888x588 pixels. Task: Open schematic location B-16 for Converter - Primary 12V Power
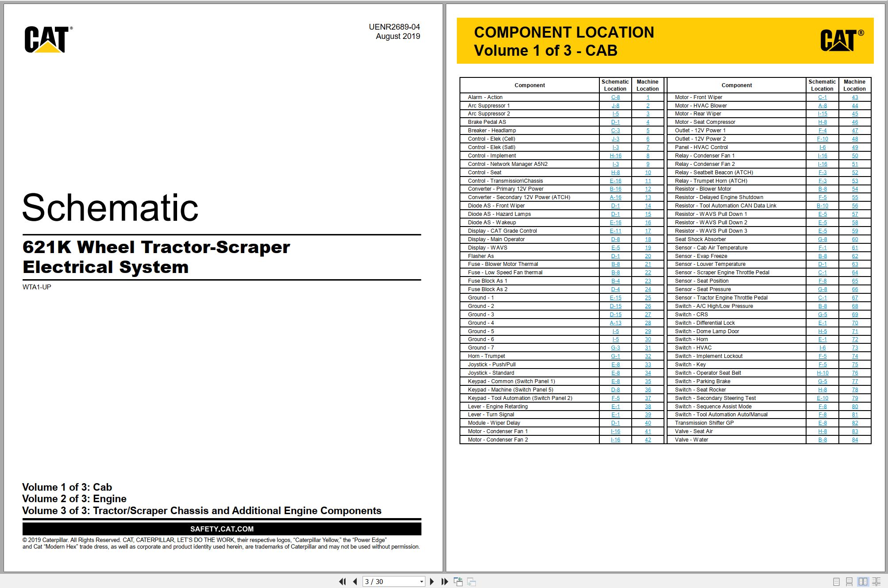[x=615, y=189]
